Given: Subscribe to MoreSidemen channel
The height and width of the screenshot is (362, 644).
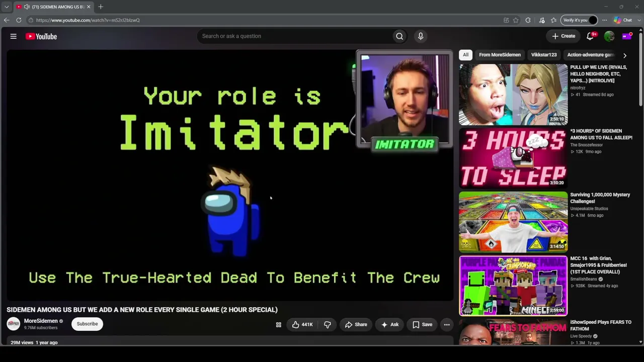Looking at the screenshot, I should [88, 324].
